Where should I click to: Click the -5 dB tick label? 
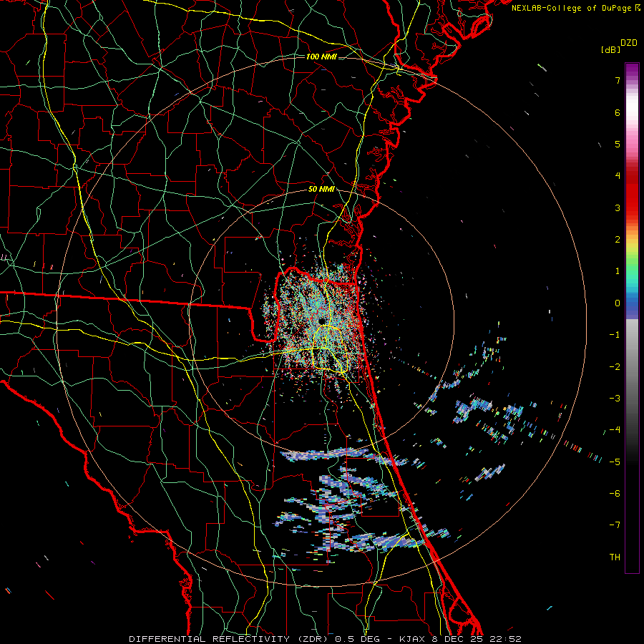(x=615, y=462)
